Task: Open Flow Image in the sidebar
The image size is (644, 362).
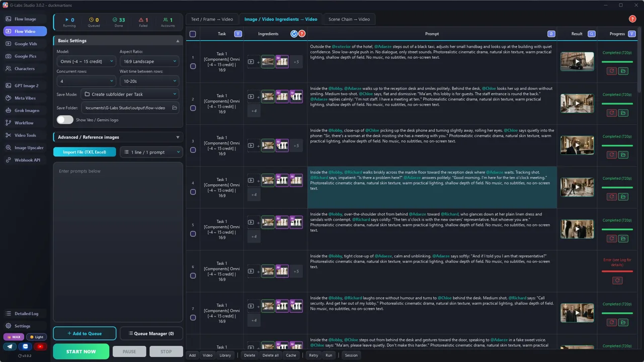Action: coord(25,19)
